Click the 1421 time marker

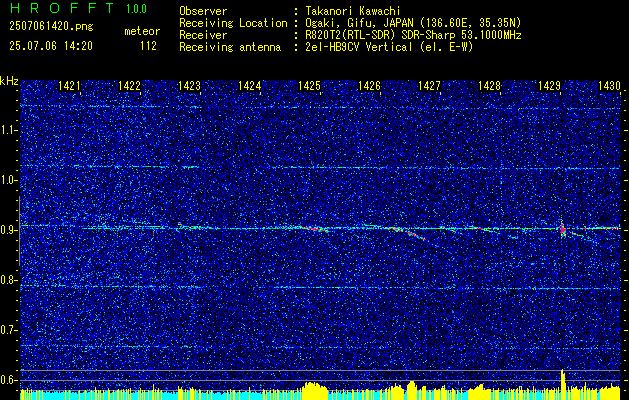pyautogui.click(x=69, y=85)
